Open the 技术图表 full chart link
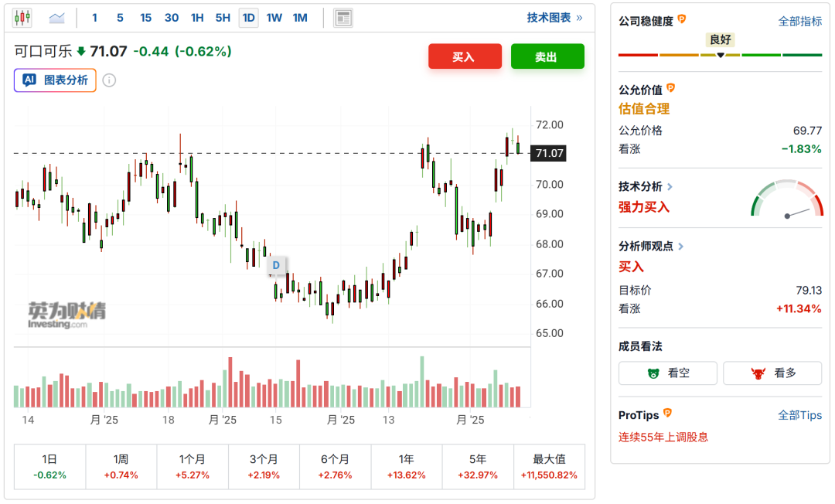This screenshot has height=504, width=835. pyautogui.click(x=554, y=18)
